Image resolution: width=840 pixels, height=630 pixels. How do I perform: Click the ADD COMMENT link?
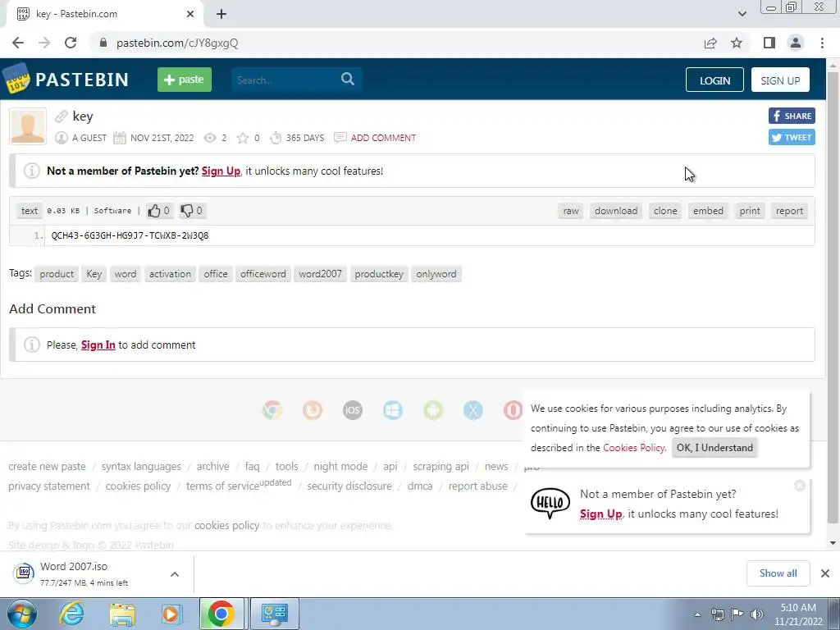(383, 138)
